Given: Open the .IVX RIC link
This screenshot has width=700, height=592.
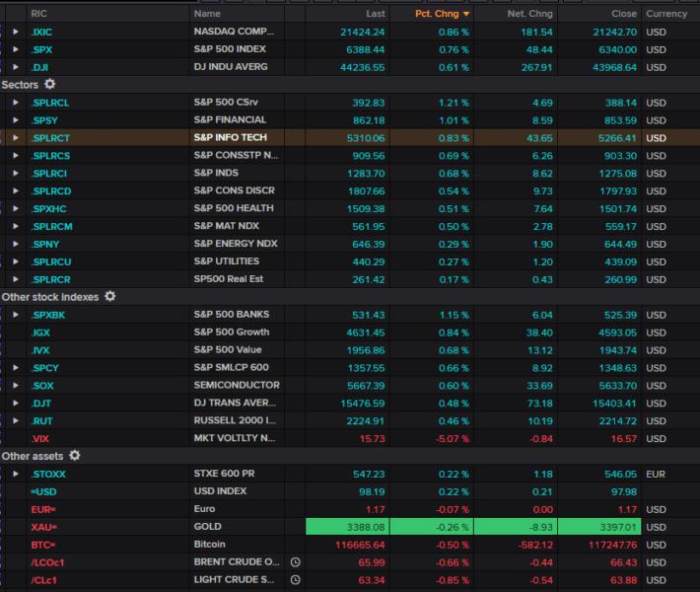Looking at the screenshot, I should (40, 350).
